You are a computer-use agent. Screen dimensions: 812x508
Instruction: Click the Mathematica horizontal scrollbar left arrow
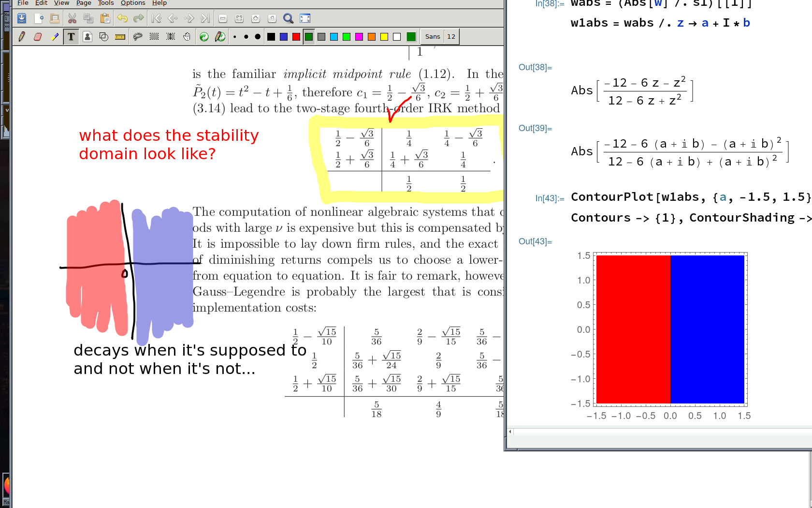(510, 431)
